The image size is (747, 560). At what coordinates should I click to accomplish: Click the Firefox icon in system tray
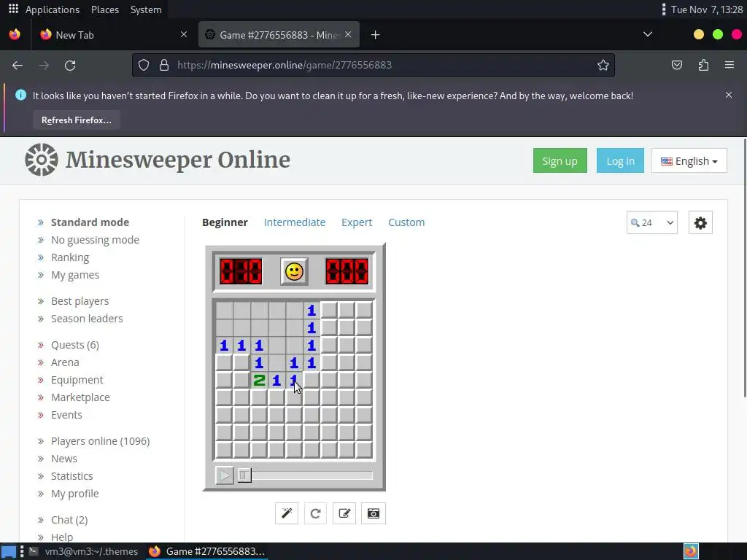(691, 551)
